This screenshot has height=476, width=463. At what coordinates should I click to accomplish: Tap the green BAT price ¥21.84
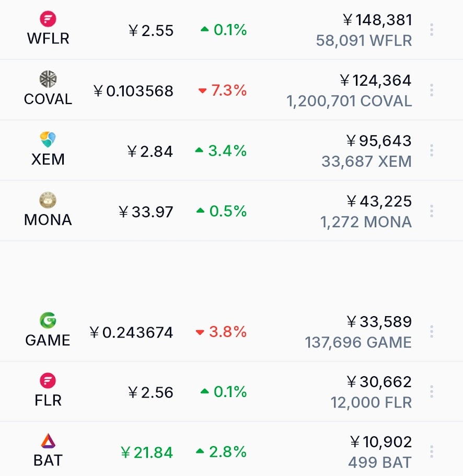pos(147,452)
